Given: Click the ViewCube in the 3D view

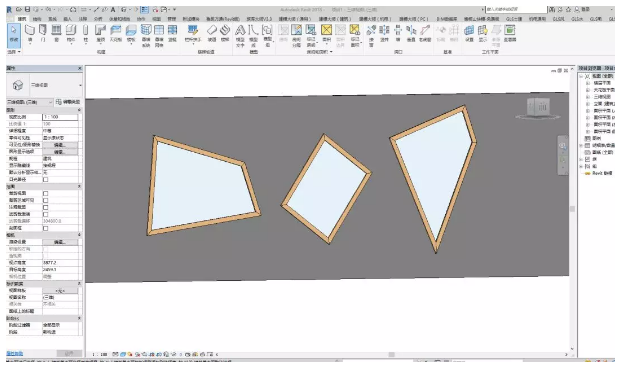Looking at the screenshot, I should [x=538, y=107].
